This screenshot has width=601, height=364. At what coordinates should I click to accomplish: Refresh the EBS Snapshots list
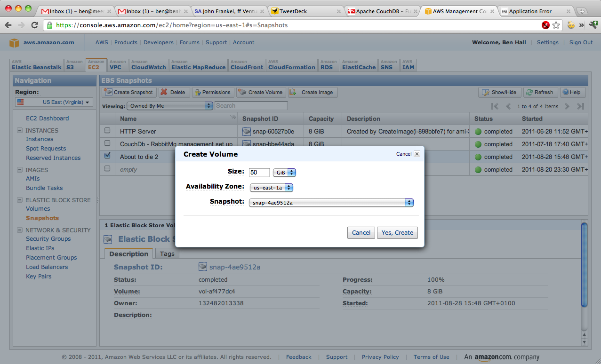[540, 92]
